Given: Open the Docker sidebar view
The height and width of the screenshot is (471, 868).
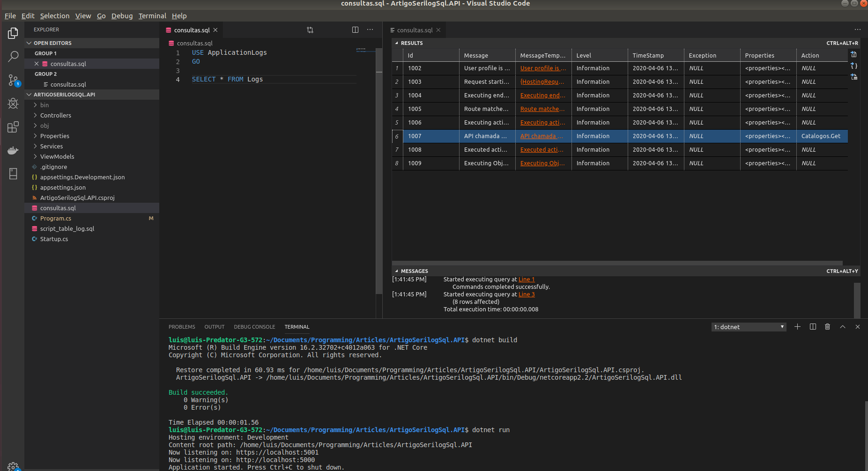Looking at the screenshot, I should click(x=13, y=150).
